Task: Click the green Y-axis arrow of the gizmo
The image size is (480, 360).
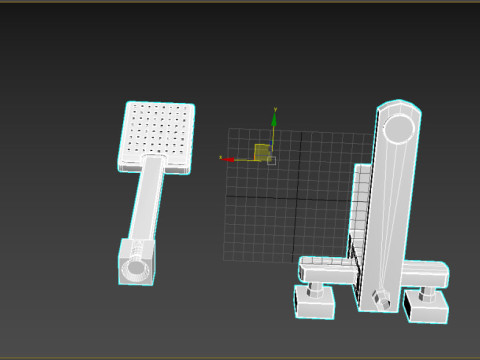Action: (274, 119)
